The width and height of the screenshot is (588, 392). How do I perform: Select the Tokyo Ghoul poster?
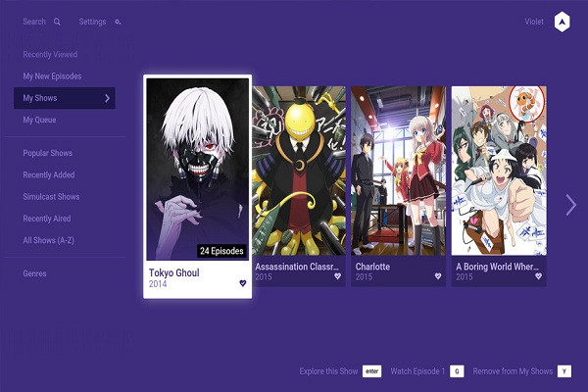click(198, 170)
